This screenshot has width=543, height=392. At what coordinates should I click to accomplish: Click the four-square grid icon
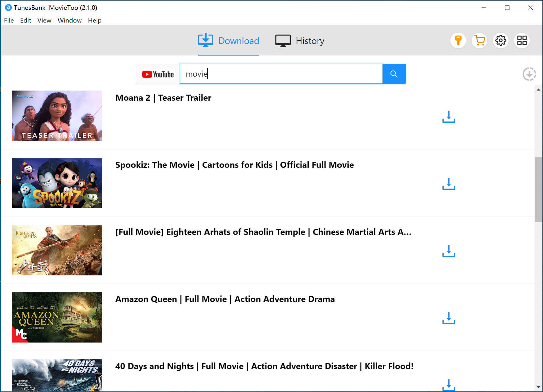[522, 41]
